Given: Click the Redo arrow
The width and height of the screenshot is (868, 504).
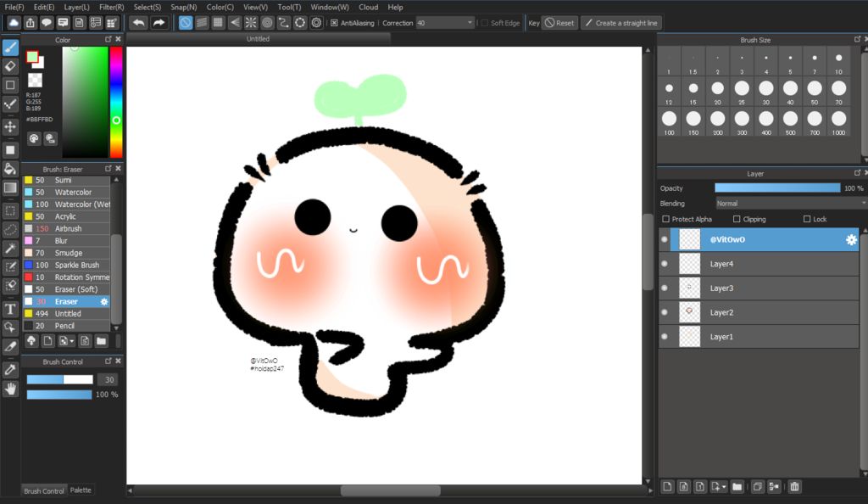Looking at the screenshot, I should (x=159, y=23).
